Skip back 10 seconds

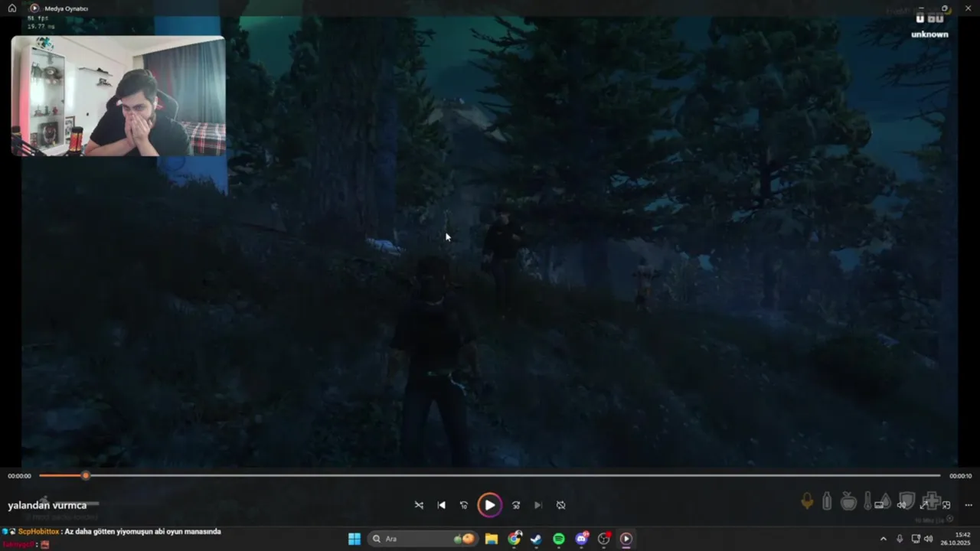coord(464,505)
